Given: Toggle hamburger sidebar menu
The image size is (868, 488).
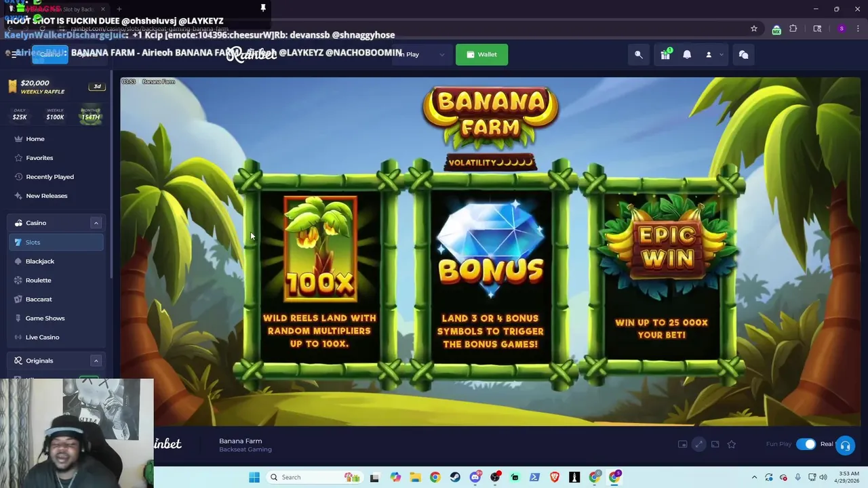Looking at the screenshot, I should (14, 54).
